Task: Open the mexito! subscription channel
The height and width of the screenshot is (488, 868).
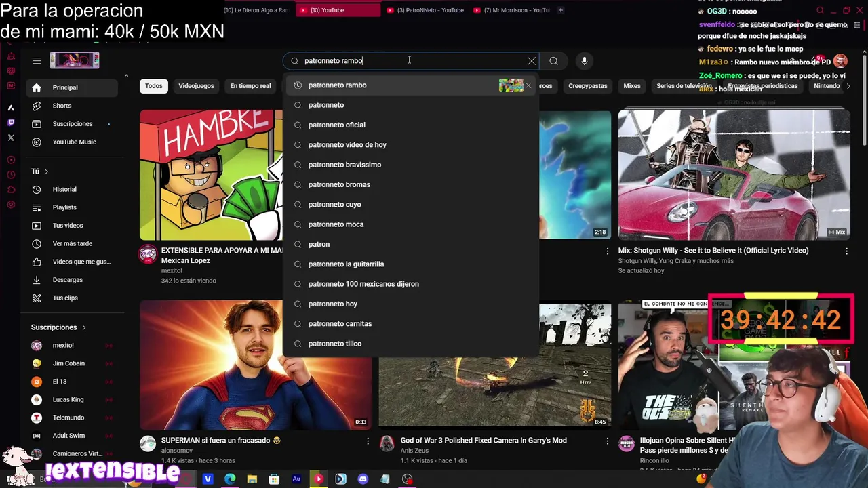Action: pyautogui.click(x=72, y=346)
